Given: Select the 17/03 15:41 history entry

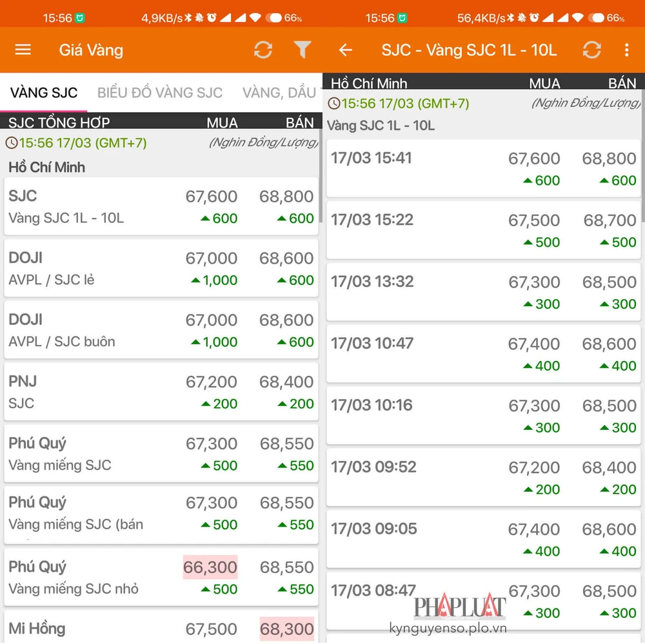Looking at the screenshot, I should [484, 168].
